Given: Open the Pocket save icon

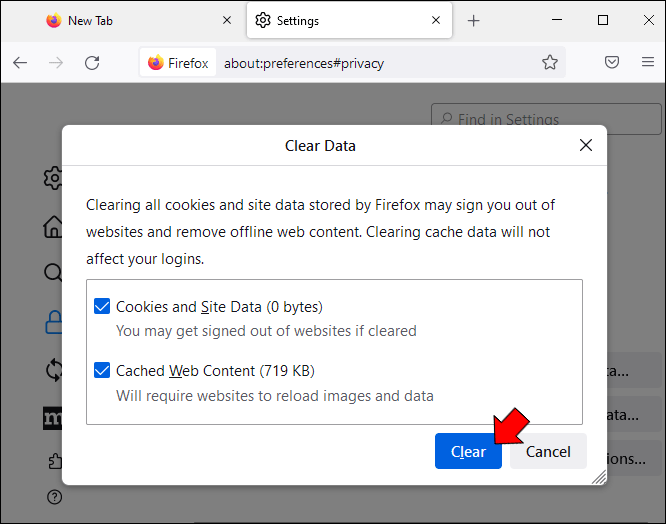Looking at the screenshot, I should click(x=612, y=63).
